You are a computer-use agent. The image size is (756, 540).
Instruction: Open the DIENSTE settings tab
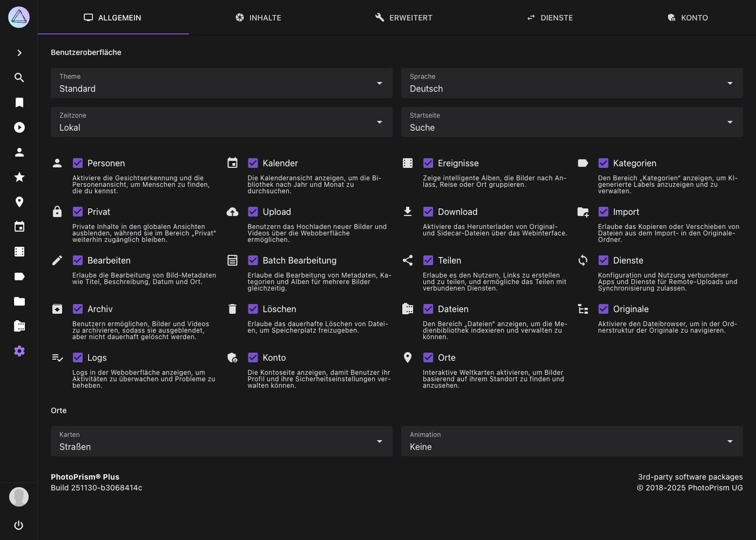pyautogui.click(x=550, y=18)
